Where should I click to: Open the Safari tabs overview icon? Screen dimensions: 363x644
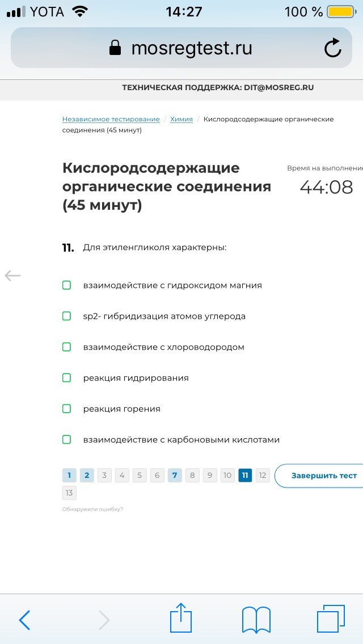[331, 618]
